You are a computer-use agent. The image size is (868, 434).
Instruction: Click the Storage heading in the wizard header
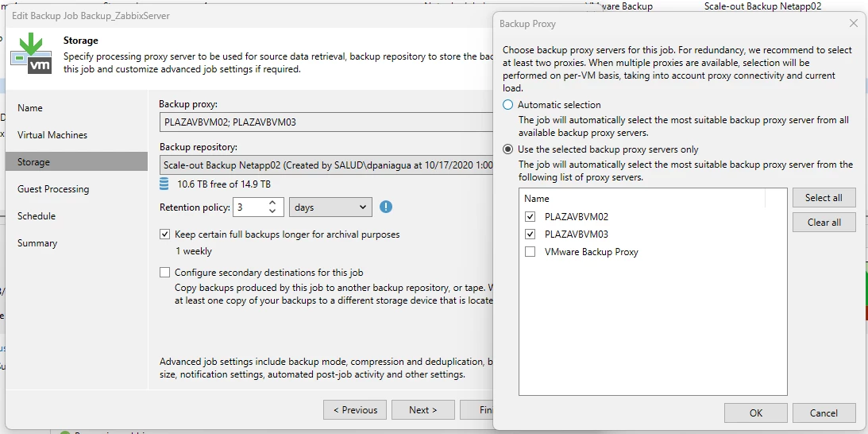(81, 41)
